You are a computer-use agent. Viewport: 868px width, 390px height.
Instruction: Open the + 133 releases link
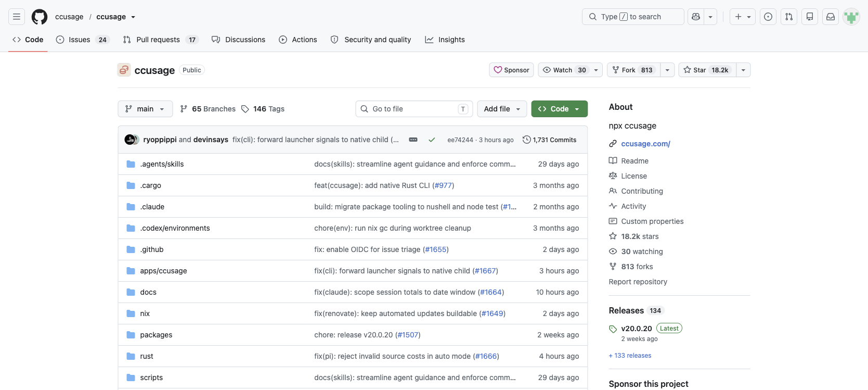pyautogui.click(x=630, y=356)
